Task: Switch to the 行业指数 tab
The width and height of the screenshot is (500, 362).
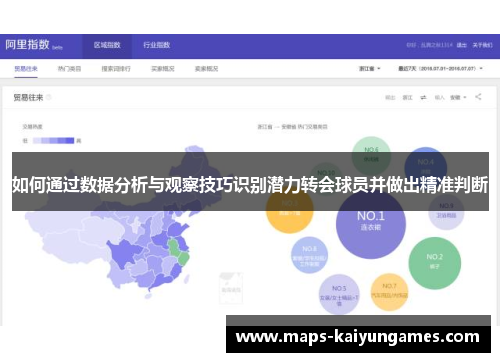Action: click(x=157, y=45)
